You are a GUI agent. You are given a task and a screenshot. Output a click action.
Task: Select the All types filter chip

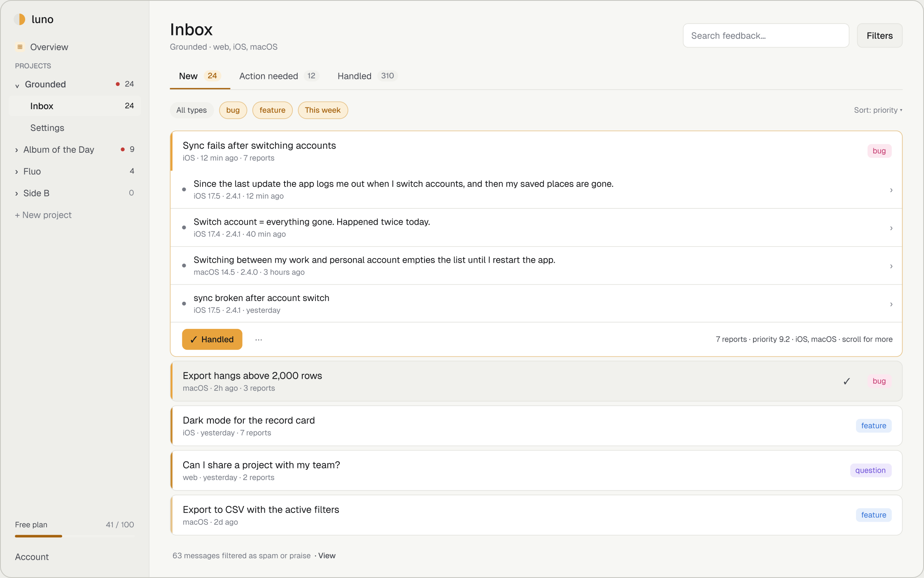coord(191,110)
